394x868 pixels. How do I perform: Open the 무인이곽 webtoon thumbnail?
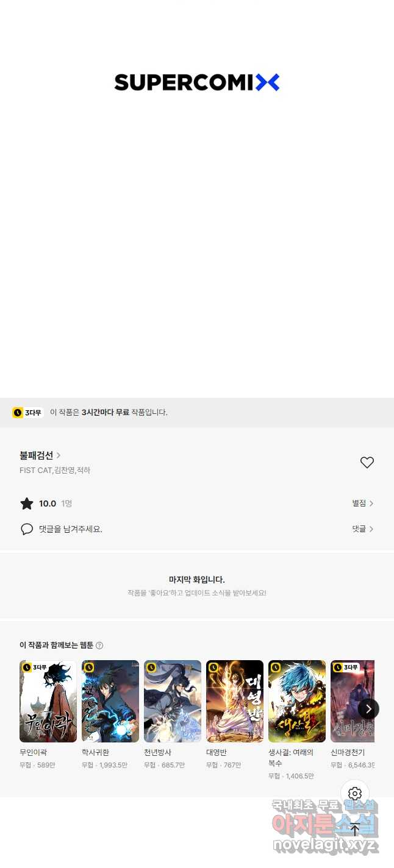point(48,701)
